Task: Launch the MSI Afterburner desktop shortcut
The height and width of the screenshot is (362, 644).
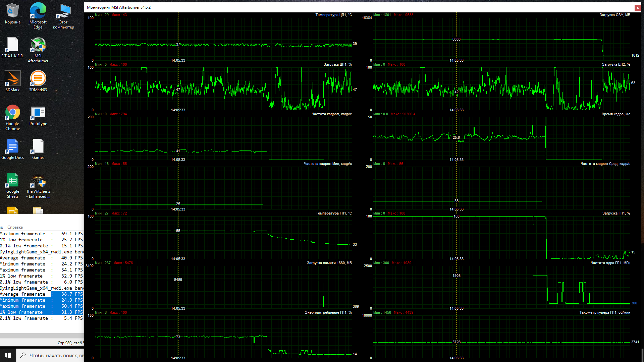Action: click(38, 45)
